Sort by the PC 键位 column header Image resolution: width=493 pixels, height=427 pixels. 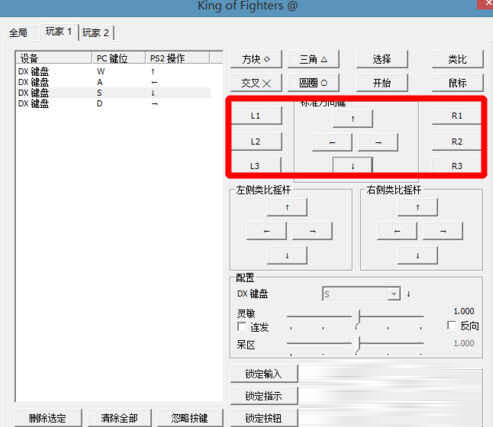coord(119,58)
